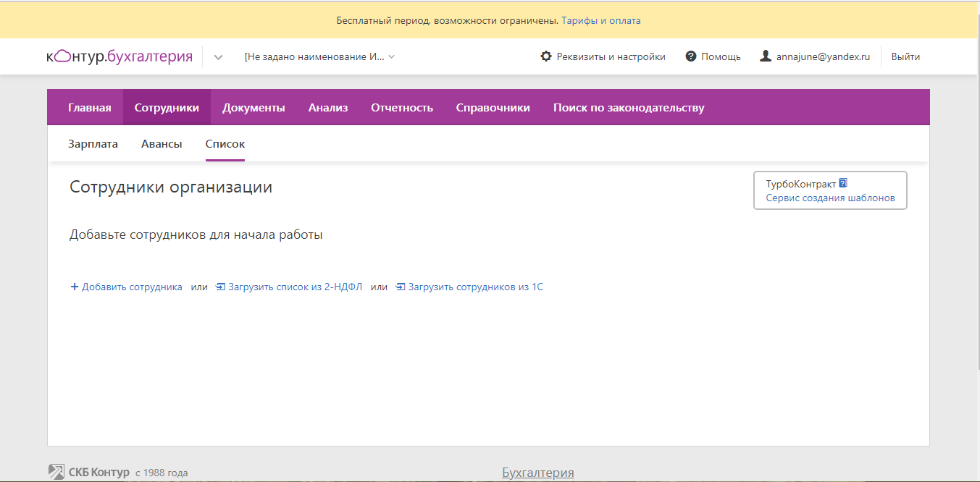Click the plus icon for adding employee

[x=74, y=287]
